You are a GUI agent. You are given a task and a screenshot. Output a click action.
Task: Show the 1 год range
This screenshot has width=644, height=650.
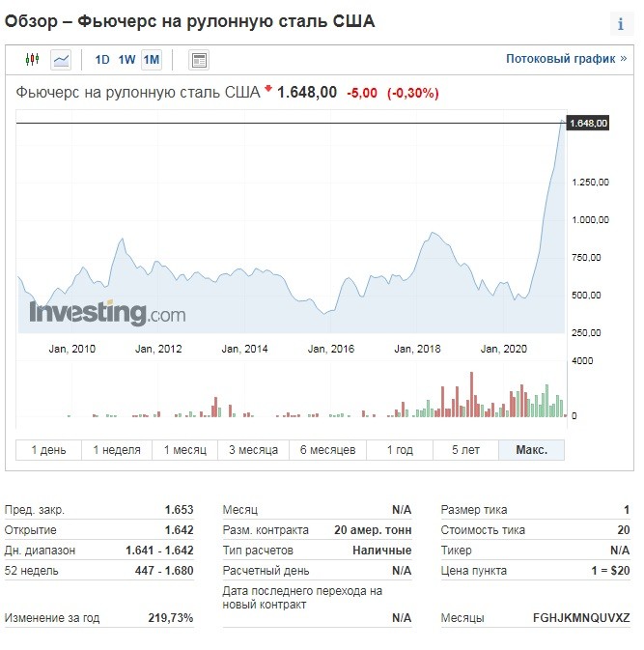pyautogui.click(x=400, y=450)
